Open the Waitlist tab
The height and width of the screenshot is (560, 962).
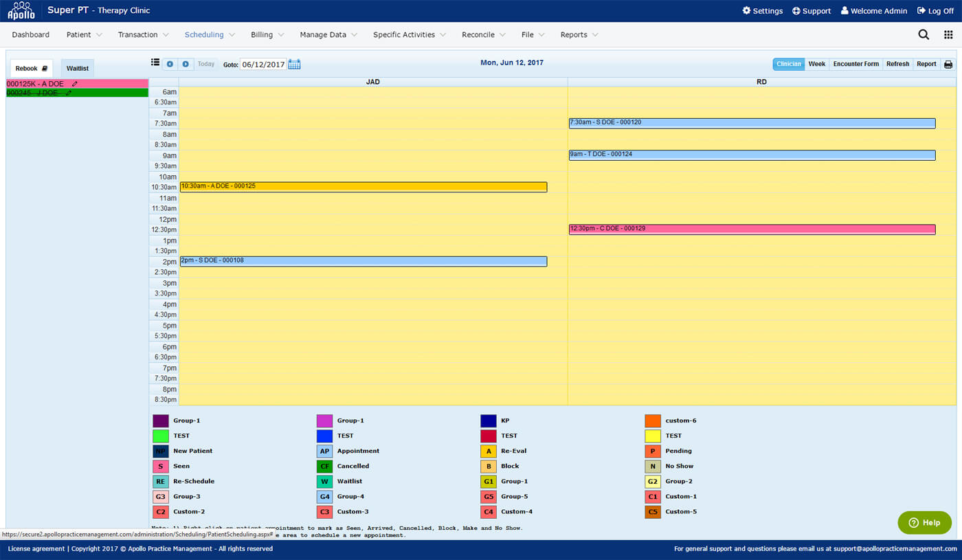[x=78, y=69]
